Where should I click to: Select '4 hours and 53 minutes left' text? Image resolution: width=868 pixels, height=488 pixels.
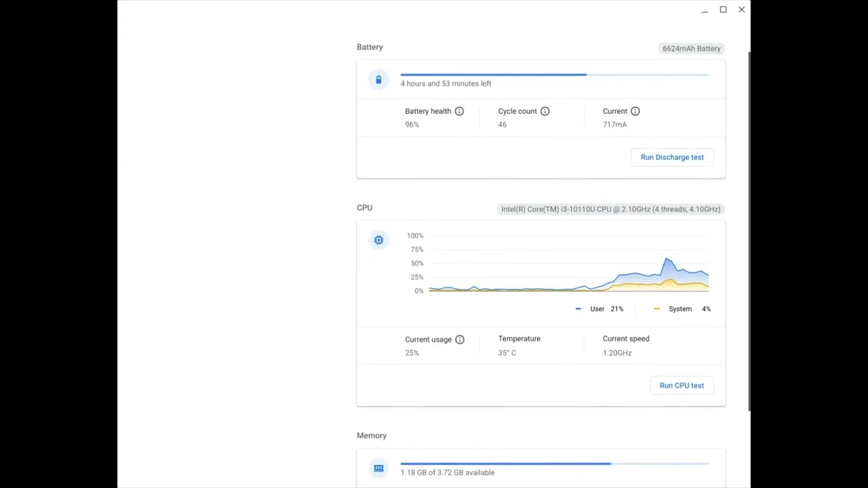pos(446,83)
